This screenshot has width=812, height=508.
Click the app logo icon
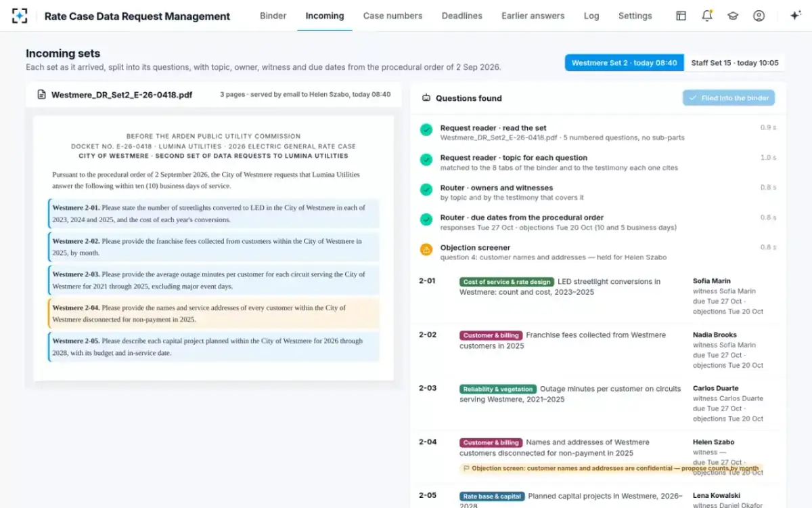tap(20, 16)
